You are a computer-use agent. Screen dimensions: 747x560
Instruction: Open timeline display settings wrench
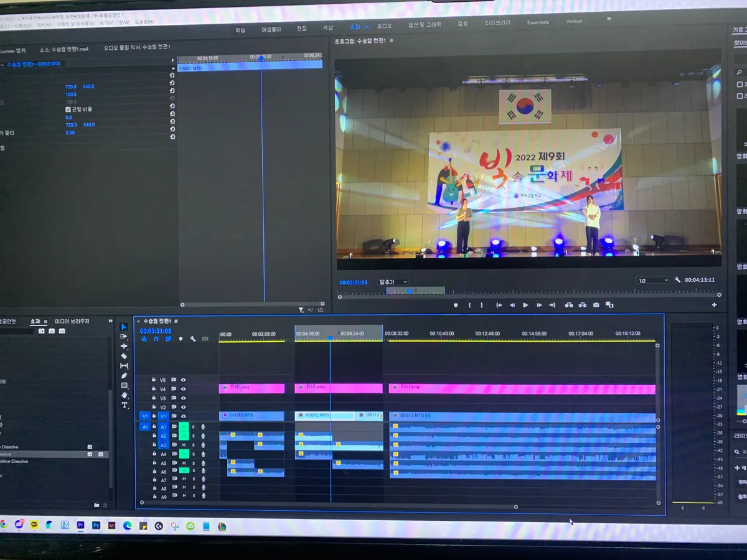193,339
